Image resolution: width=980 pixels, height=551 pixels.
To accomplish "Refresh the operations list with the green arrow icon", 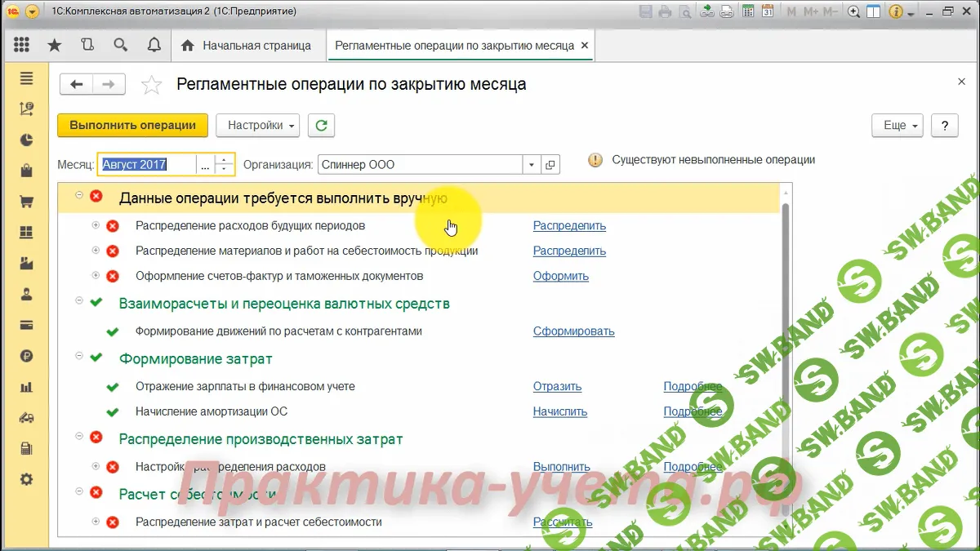I will [321, 125].
